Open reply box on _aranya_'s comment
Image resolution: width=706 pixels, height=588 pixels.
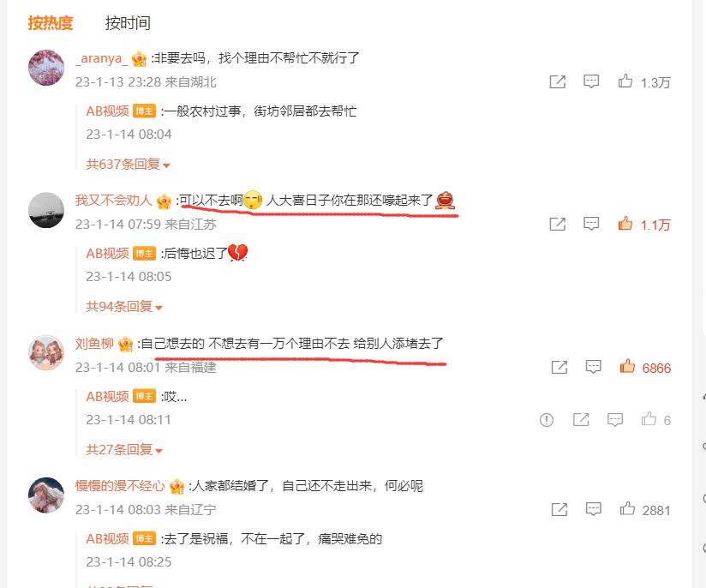[591, 81]
